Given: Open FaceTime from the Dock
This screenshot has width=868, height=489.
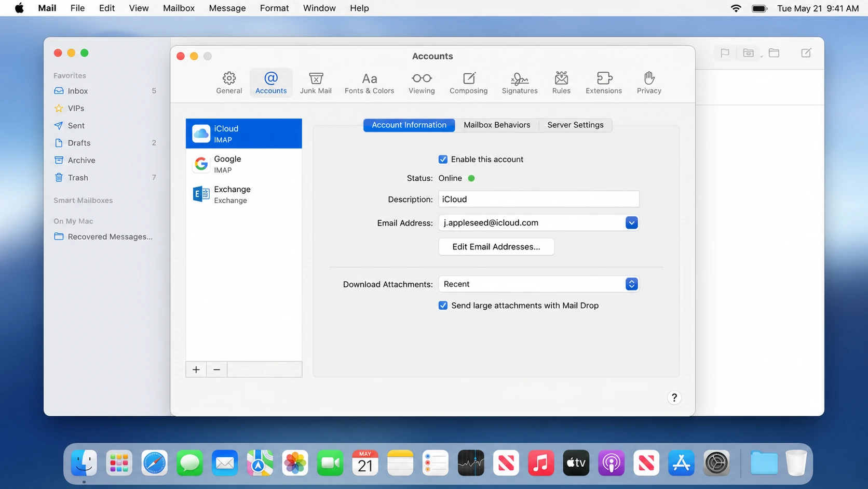Looking at the screenshot, I should point(330,463).
